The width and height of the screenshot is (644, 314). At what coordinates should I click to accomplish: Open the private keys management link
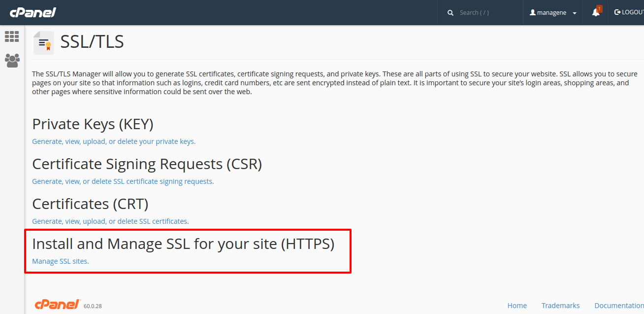click(114, 141)
